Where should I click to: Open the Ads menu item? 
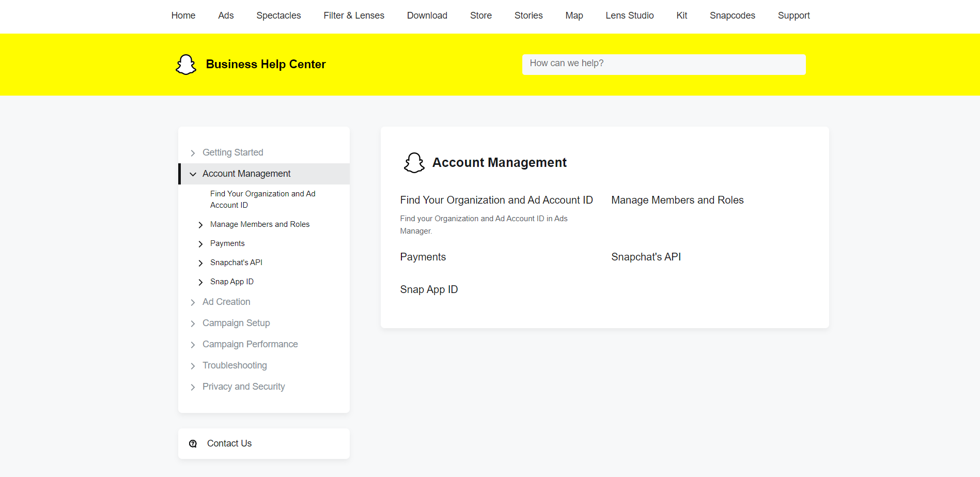[226, 16]
